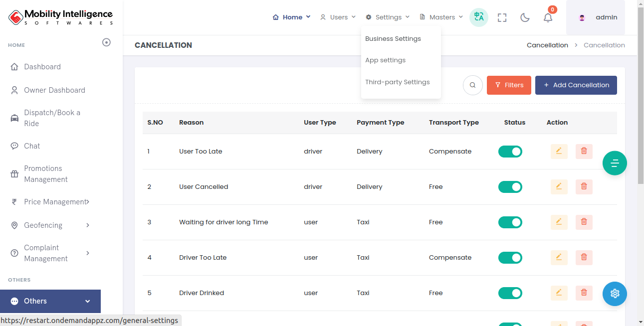
Task: Click the green floating menu button
Action: [x=615, y=163]
